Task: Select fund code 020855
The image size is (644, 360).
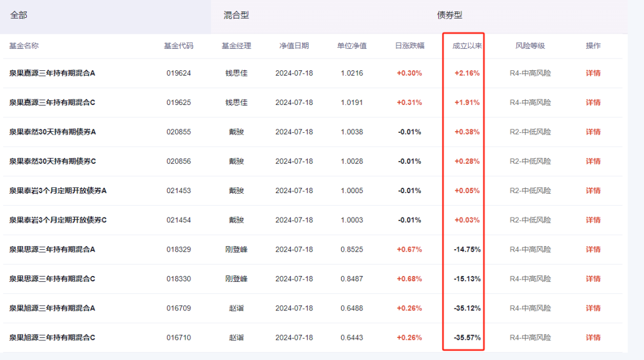Action: tap(179, 132)
